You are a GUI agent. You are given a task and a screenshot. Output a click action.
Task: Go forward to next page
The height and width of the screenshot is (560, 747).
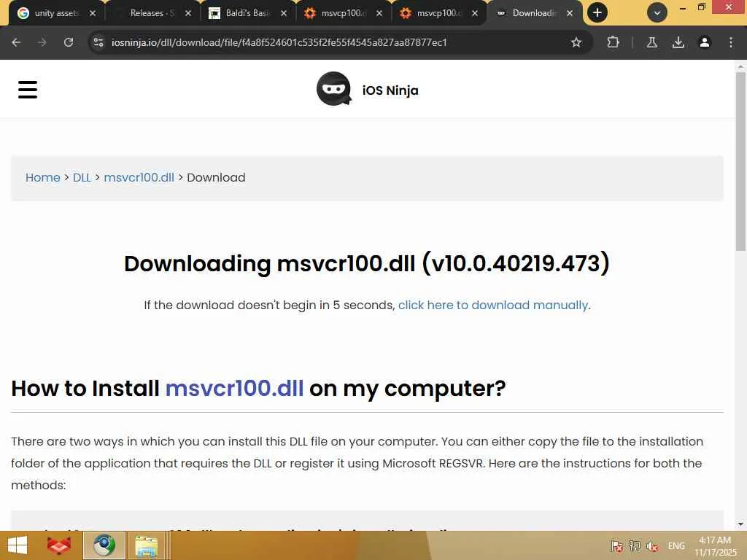(42, 42)
